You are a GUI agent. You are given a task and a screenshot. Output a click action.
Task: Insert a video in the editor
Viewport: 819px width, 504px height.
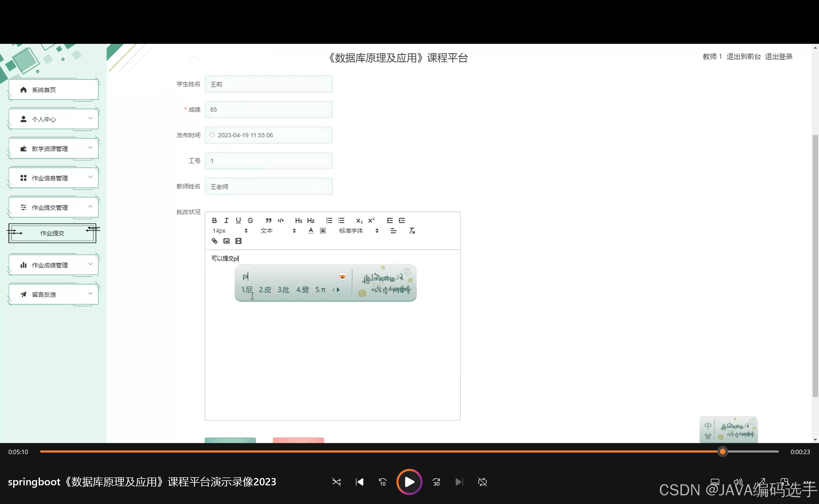pos(238,241)
